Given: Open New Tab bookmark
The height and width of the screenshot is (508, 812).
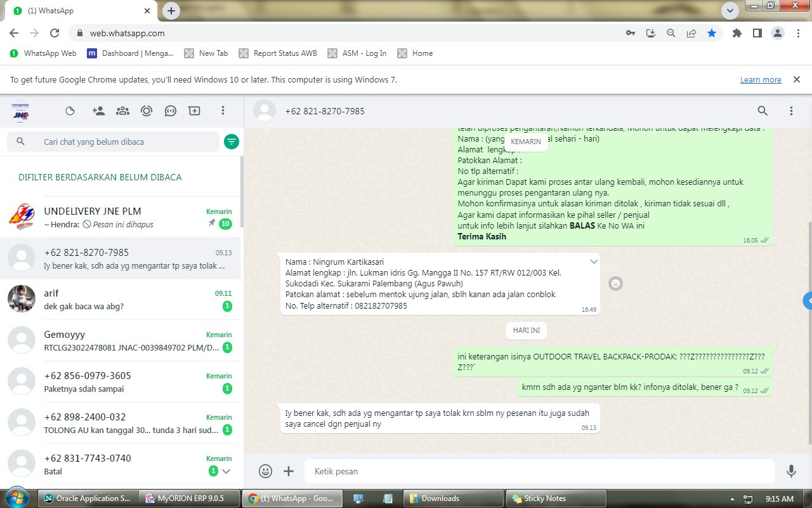Looking at the screenshot, I should pos(206,53).
